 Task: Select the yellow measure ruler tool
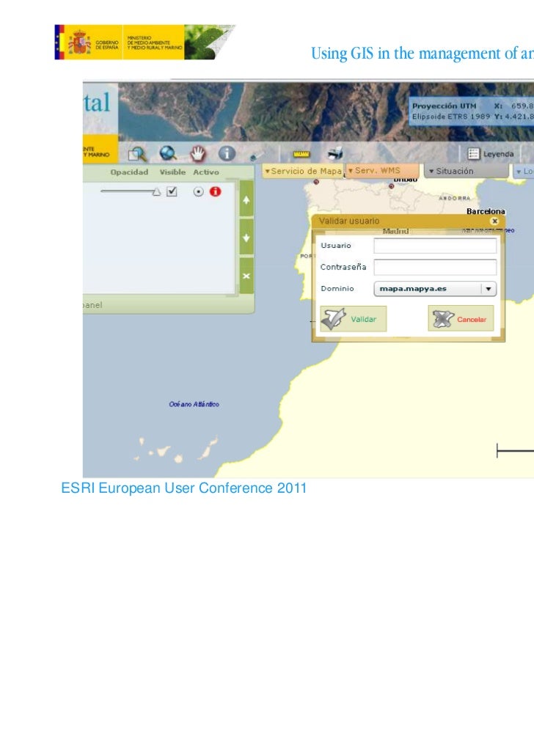tap(301, 154)
